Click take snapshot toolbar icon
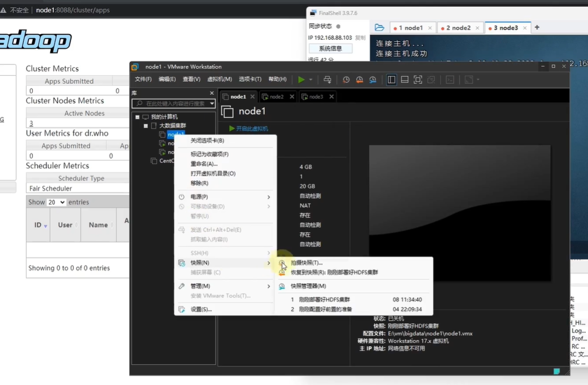The width and height of the screenshot is (588, 385). click(x=346, y=80)
